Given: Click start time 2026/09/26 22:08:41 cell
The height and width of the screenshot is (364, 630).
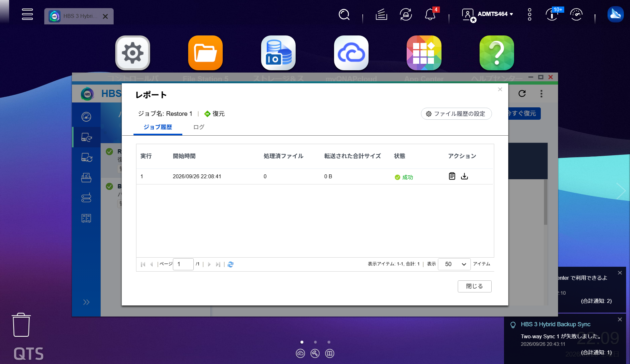Looking at the screenshot, I should pos(197,176).
